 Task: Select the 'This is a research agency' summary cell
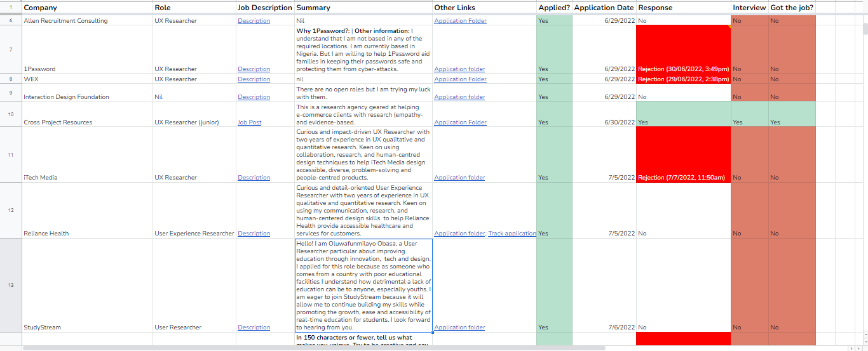tap(363, 114)
